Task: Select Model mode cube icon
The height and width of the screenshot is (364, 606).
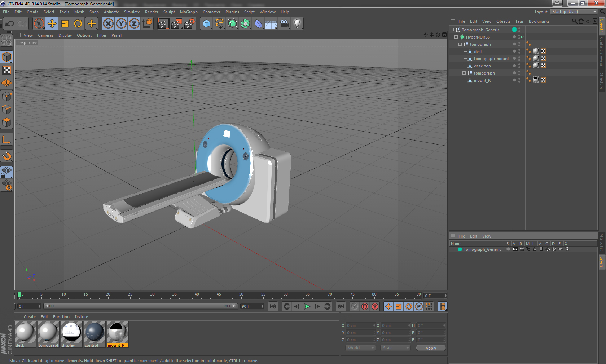Action: 7,57
